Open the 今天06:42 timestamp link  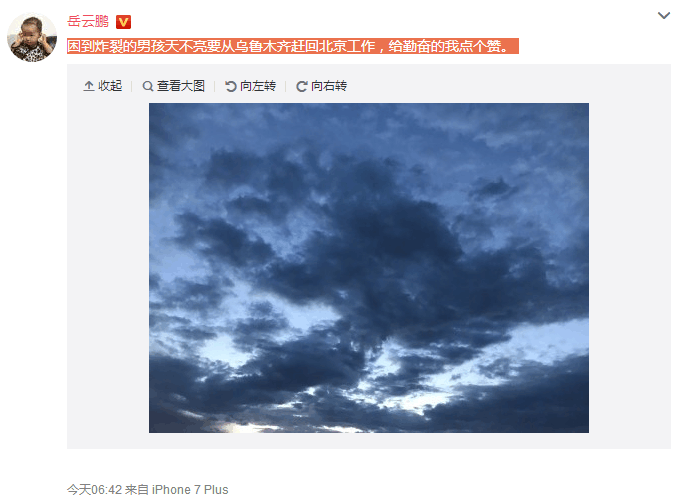94,489
